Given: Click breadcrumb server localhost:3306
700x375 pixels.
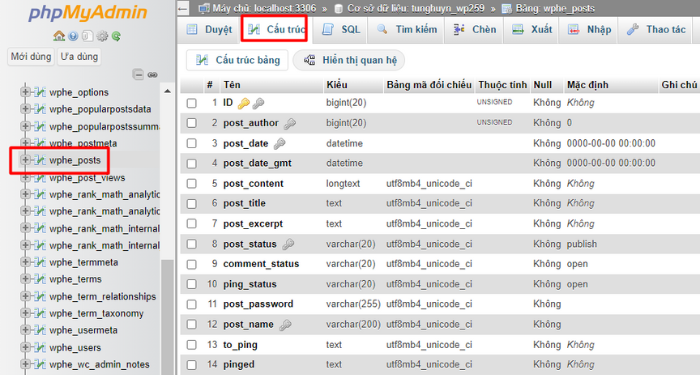Looking at the screenshot, I should click(264, 8).
